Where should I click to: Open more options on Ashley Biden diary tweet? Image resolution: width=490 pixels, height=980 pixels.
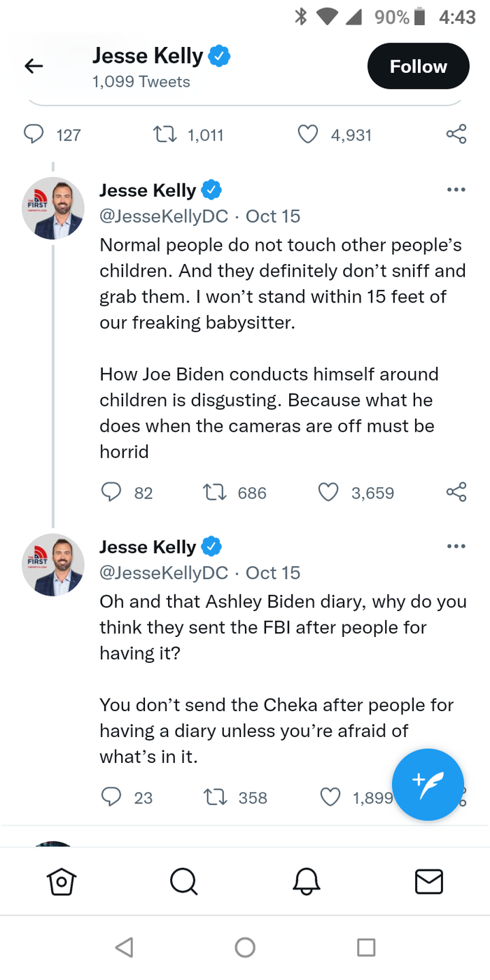456,546
